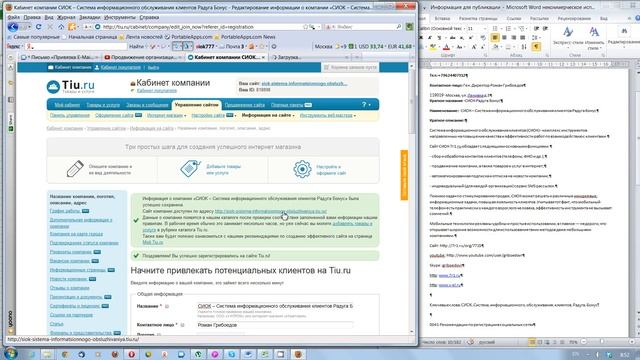Click the Tiu.ru logo

pos(71,86)
